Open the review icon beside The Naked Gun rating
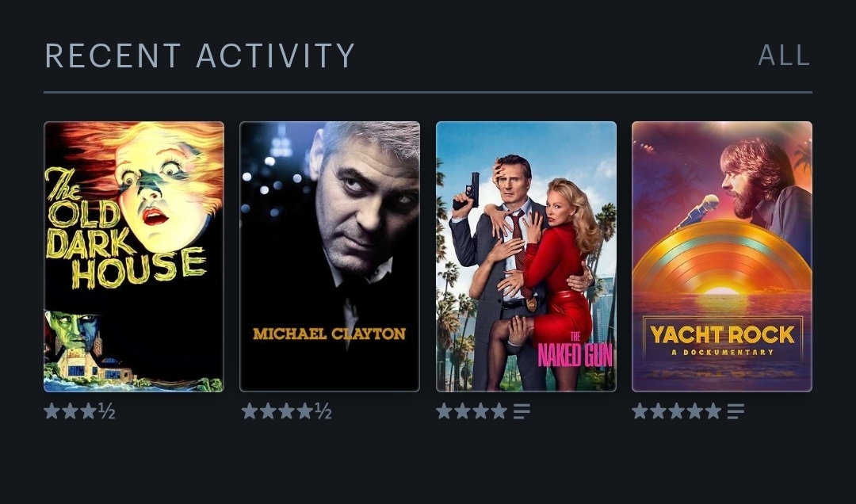Image resolution: width=856 pixels, height=504 pixels. point(522,411)
